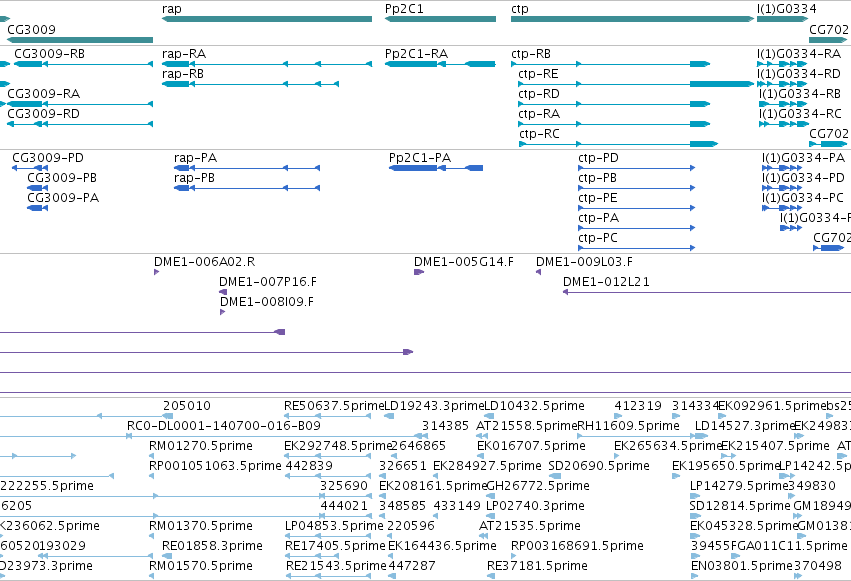Click EST RE50637.5prime
Image resolution: width=851 pixels, height=581 pixels.
(x=334, y=406)
